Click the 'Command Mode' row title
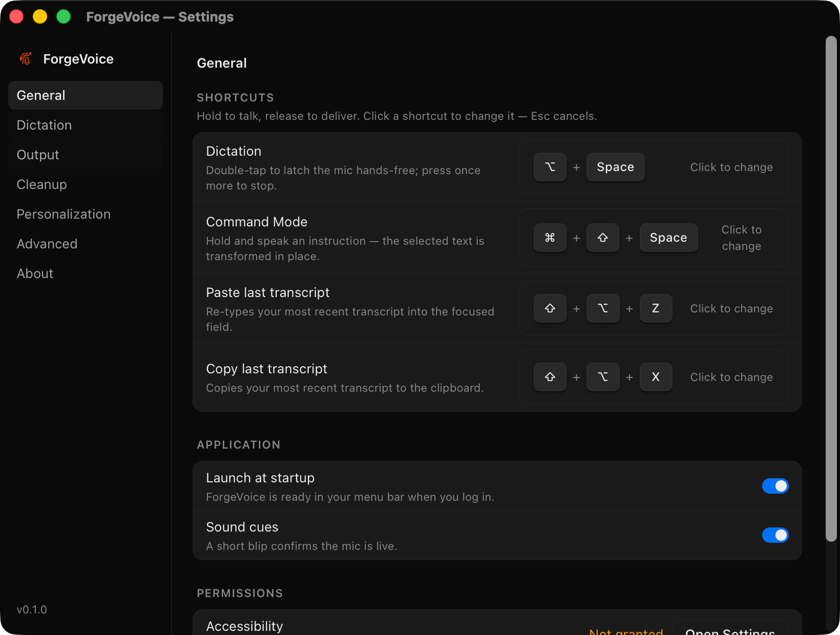The image size is (840, 635). (257, 222)
